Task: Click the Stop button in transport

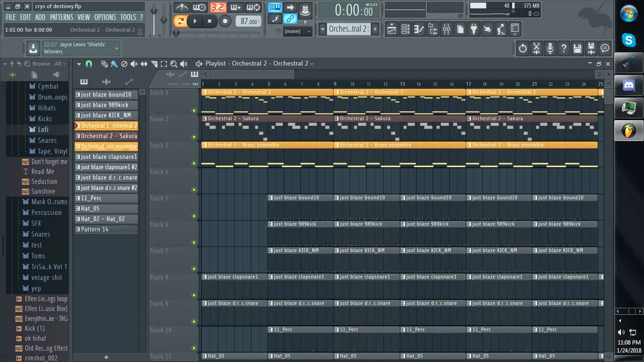Action: pos(210,21)
